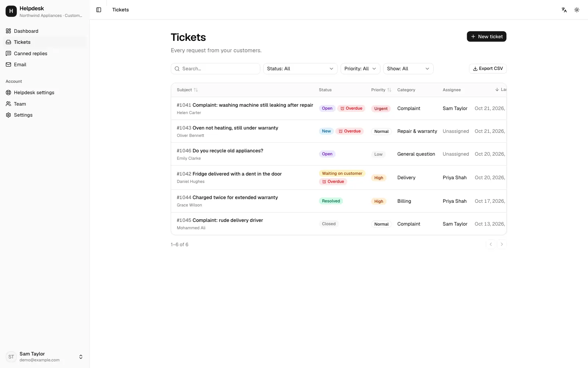The width and height of the screenshot is (588, 368).
Task: Click the Resolved status badge
Action: click(x=331, y=201)
